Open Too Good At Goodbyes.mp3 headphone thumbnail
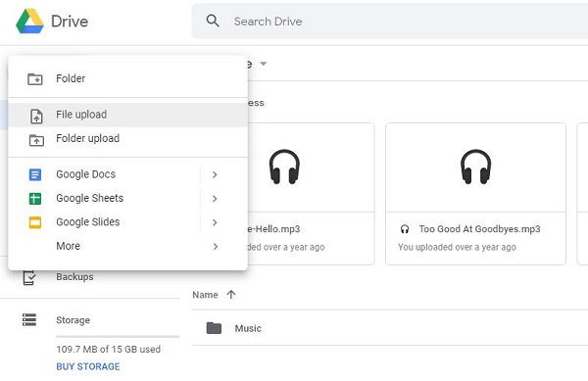 (476, 167)
